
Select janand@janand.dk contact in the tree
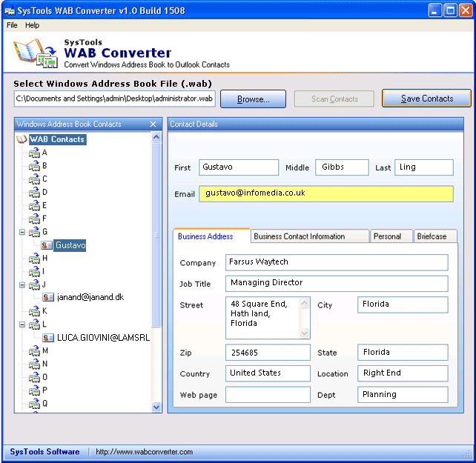point(90,297)
